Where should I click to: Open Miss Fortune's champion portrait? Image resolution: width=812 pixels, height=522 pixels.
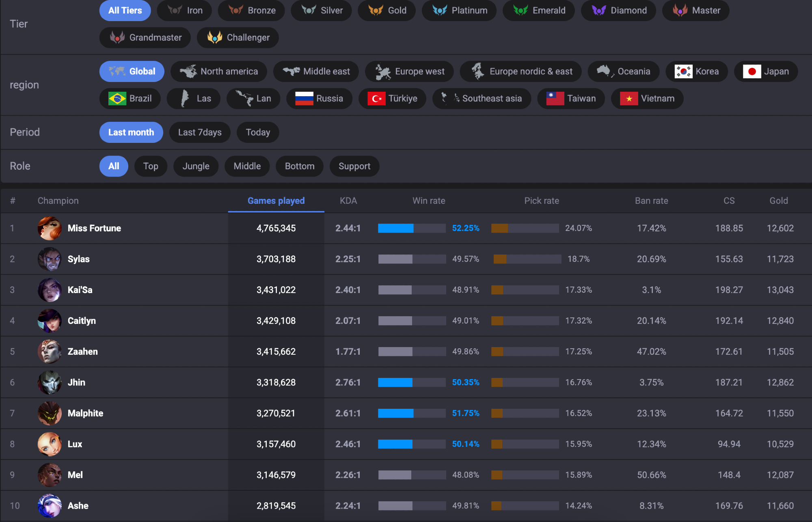point(50,228)
